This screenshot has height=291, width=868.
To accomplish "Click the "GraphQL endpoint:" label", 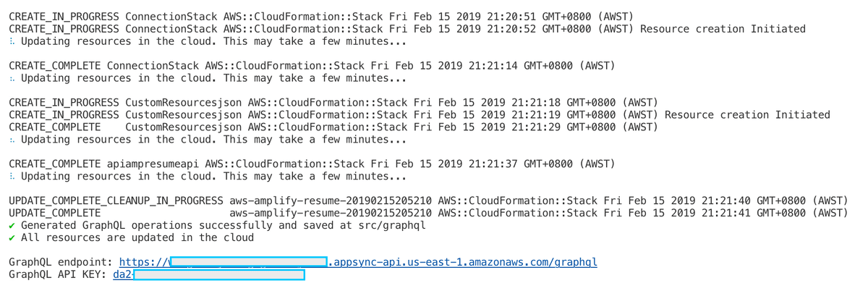I will tap(61, 262).
